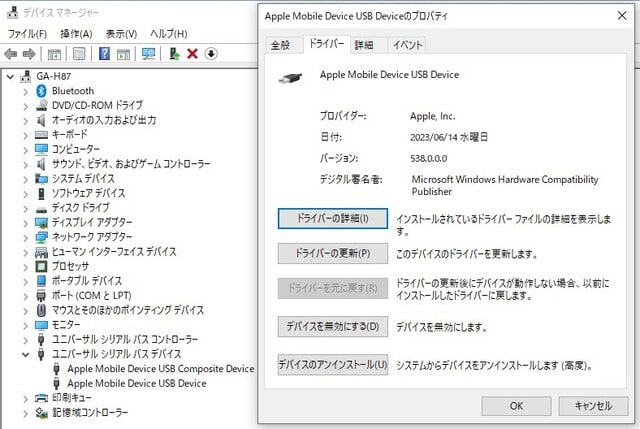640x429 pixels.
Task: Click the 印刷キュー printer icon
Action: [41, 398]
